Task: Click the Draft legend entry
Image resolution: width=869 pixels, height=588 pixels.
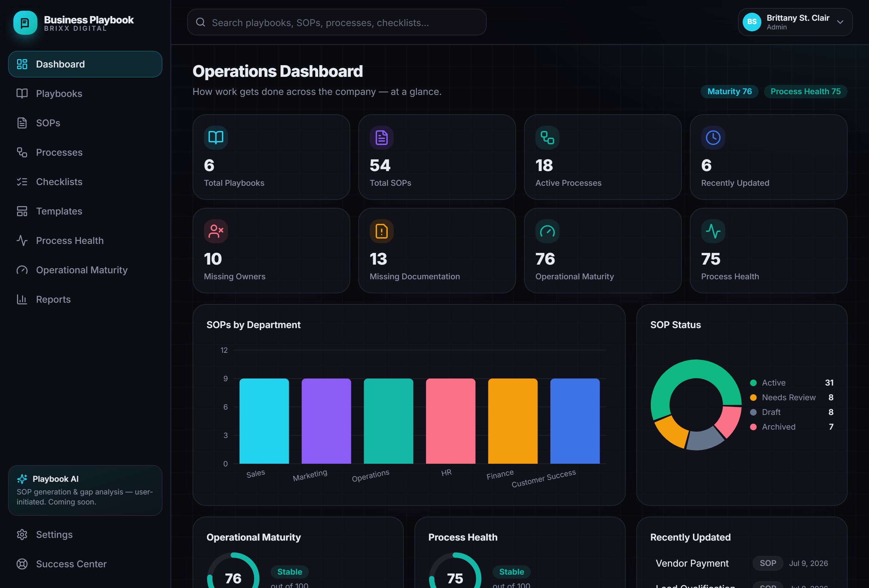Action: [x=791, y=412]
